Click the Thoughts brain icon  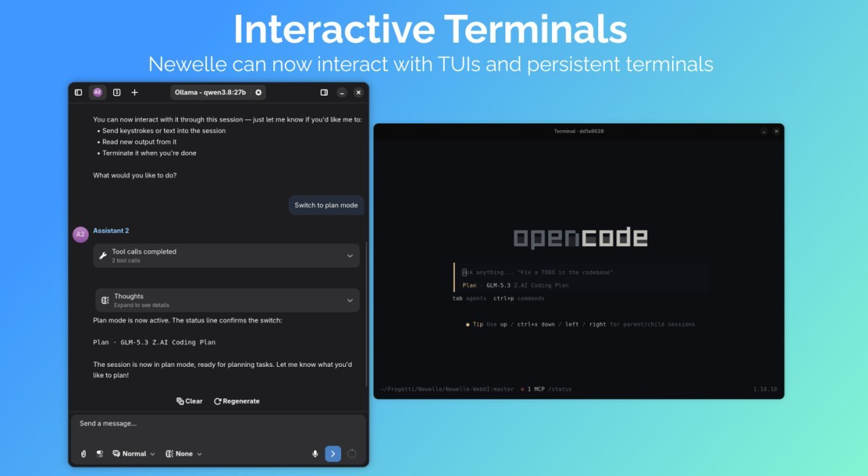105,300
